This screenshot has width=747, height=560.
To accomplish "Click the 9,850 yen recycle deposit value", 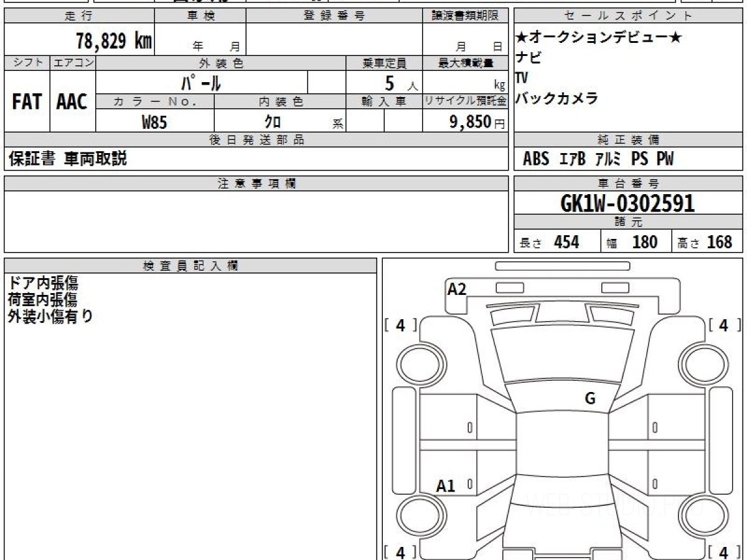I will 471,122.
